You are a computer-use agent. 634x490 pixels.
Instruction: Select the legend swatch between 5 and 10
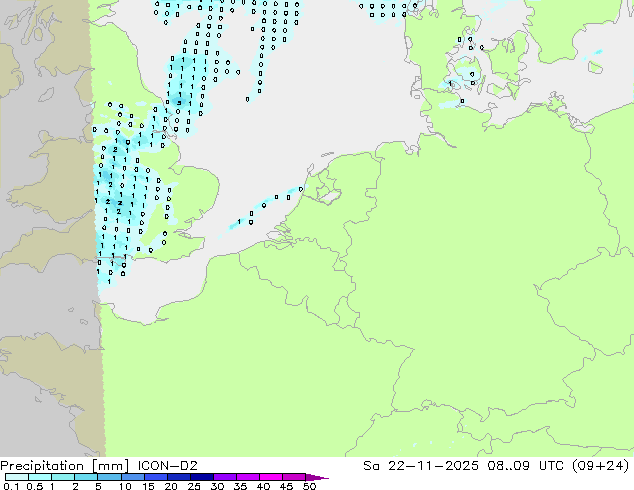(109, 477)
